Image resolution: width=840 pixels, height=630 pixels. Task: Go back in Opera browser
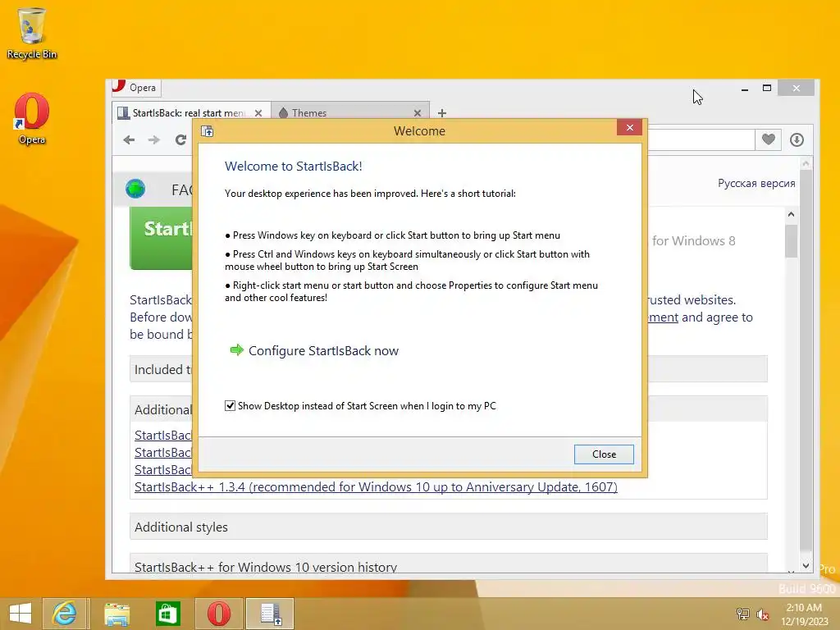click(x=129, y=139)
